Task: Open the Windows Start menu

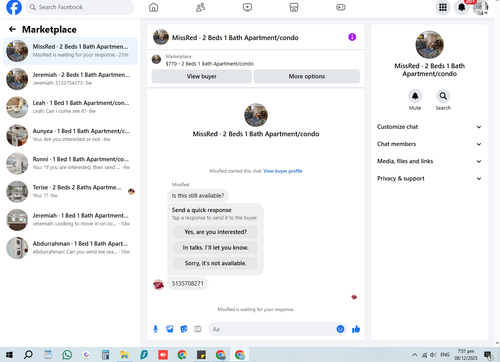Action: (9, 355)
